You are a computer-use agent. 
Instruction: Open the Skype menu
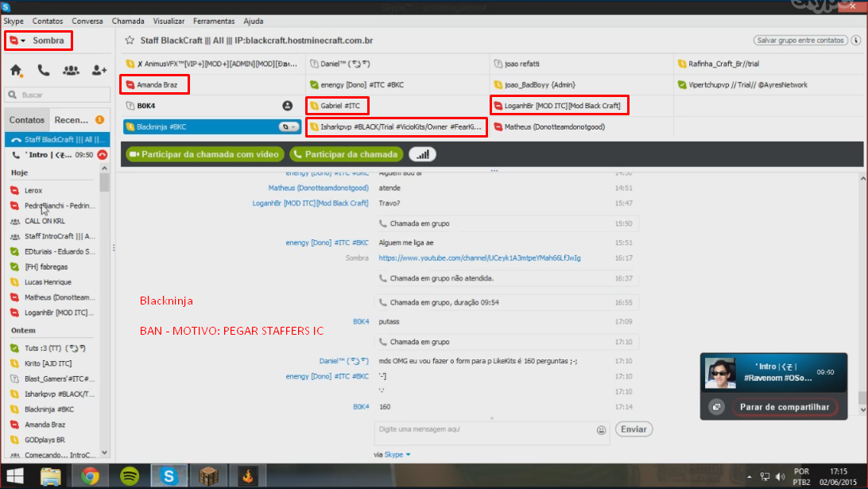tap(14, 21)
